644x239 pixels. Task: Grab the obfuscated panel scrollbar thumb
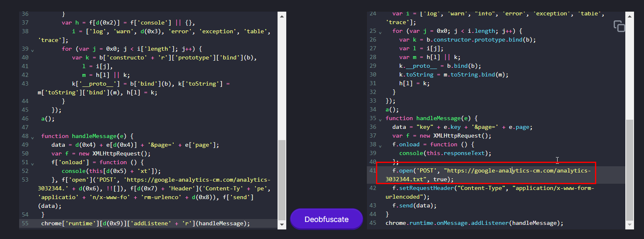coord(282,180)
